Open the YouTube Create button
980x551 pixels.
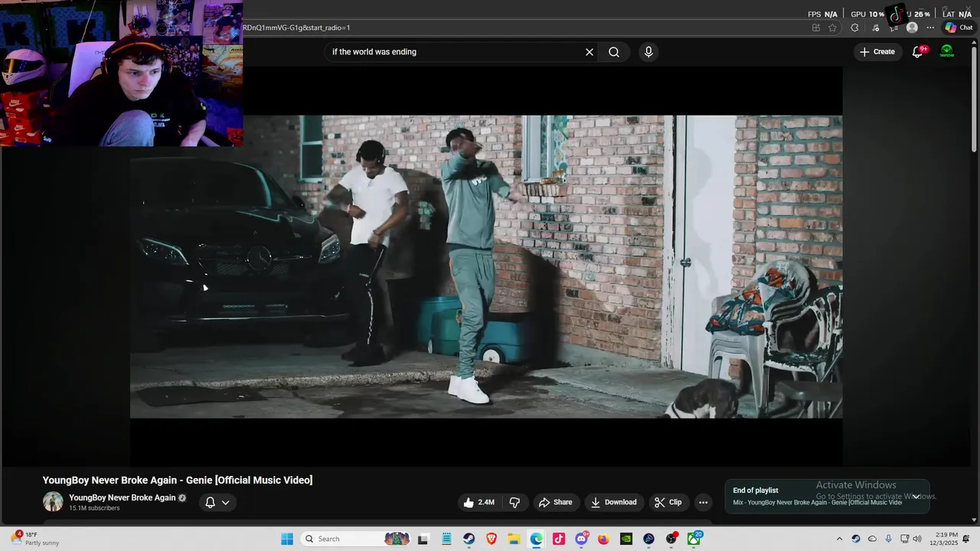[x=877, y=52]
